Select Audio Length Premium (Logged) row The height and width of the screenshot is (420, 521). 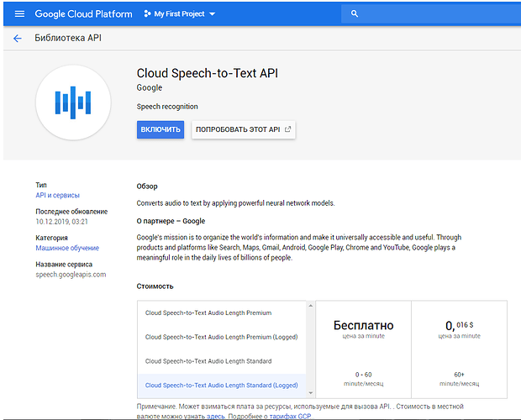[222, 337]
